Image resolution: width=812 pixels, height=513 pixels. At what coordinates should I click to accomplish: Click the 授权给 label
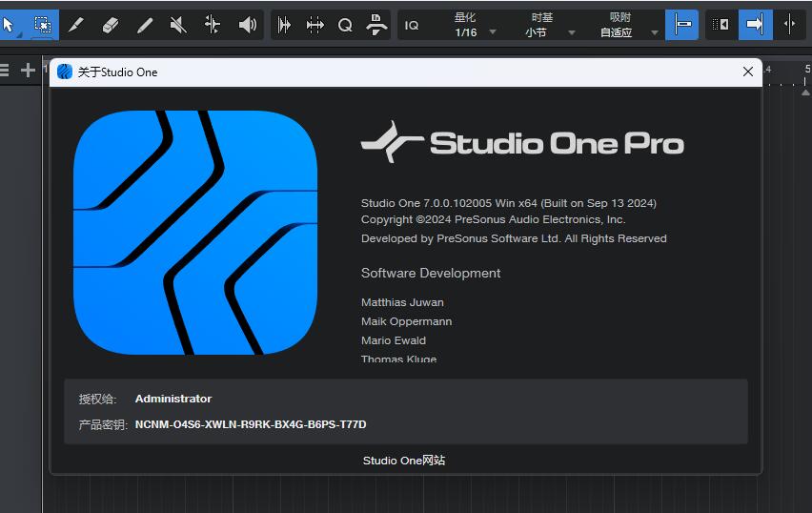click(x=97, y=399)
